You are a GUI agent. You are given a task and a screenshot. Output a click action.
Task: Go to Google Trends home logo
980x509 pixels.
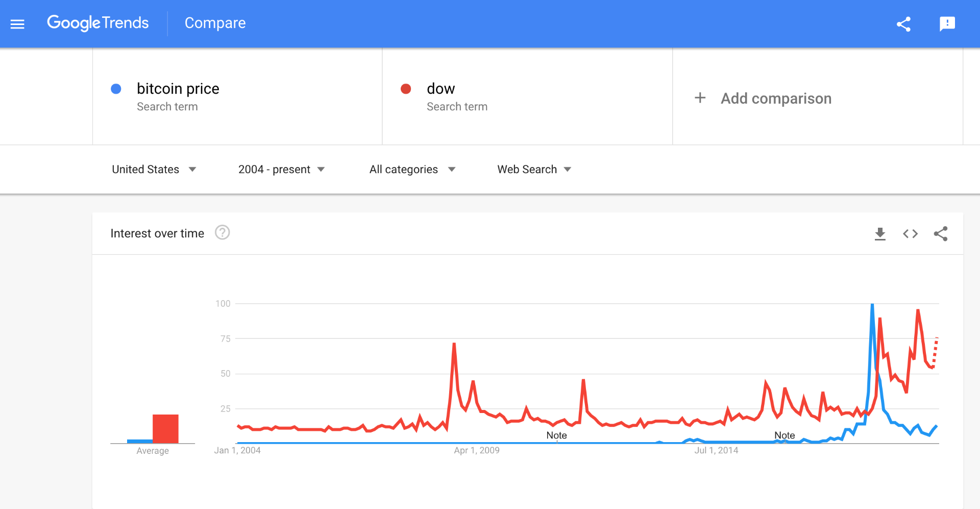pyautogui.click(x=97, y=23)
